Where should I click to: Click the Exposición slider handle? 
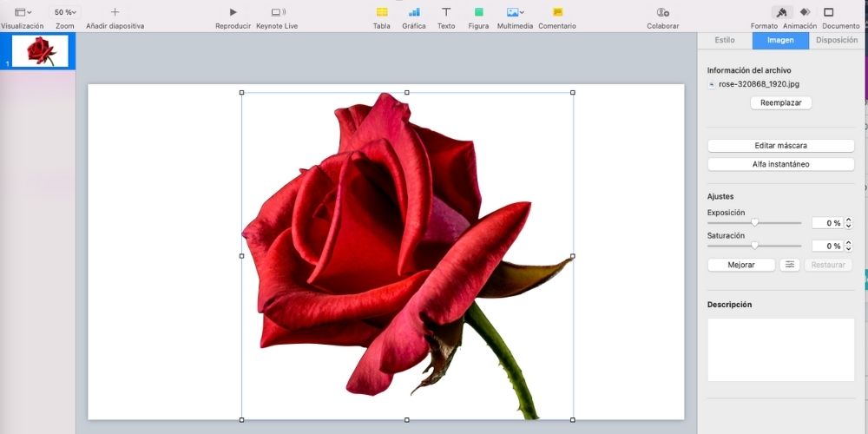[x=754, y=222]
